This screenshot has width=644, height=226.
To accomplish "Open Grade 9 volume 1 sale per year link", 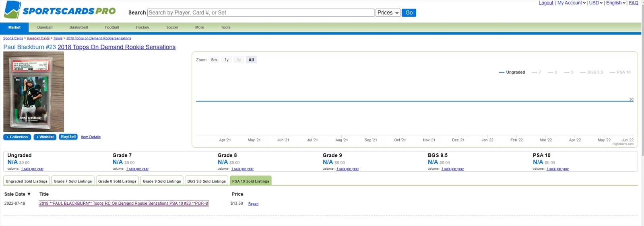I will tap(347, 169).
